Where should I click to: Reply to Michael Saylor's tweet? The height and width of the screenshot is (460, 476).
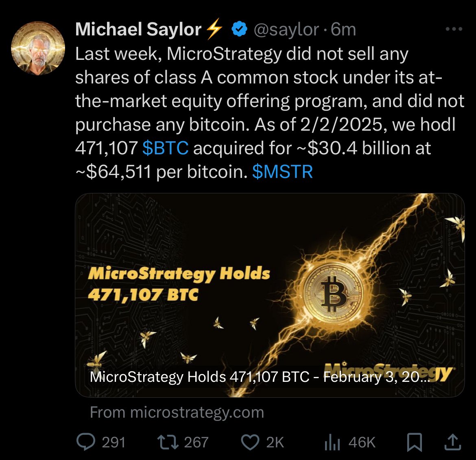pos(87,442)
